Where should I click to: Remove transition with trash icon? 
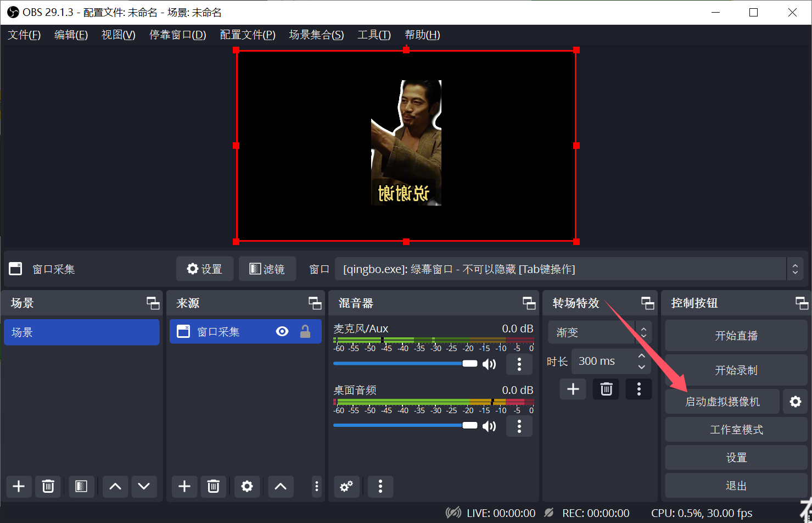coord(606,389)
